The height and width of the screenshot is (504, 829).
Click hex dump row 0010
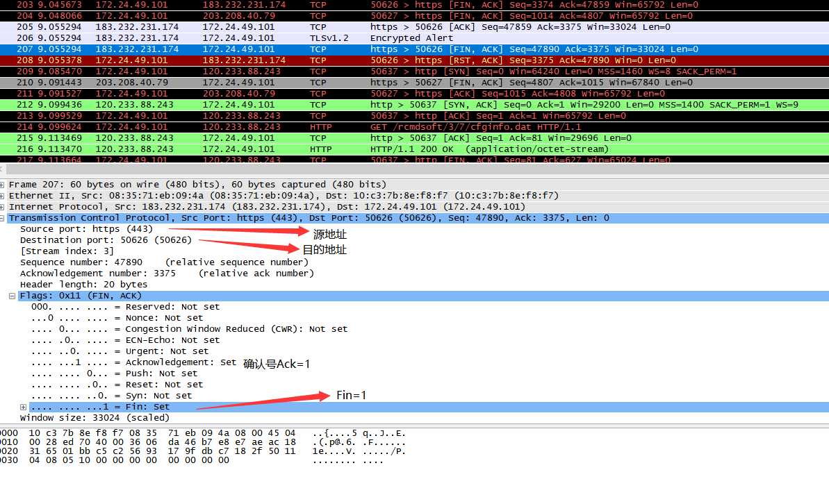tap(202, 442)
